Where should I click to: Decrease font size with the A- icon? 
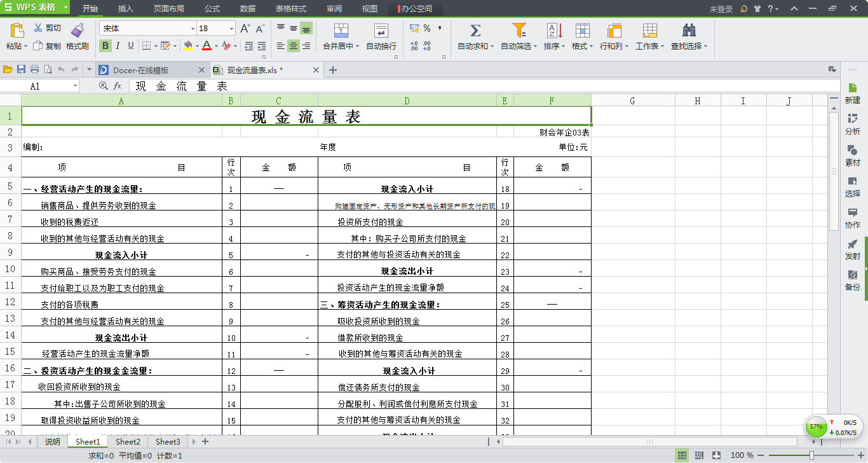[260, 29]
